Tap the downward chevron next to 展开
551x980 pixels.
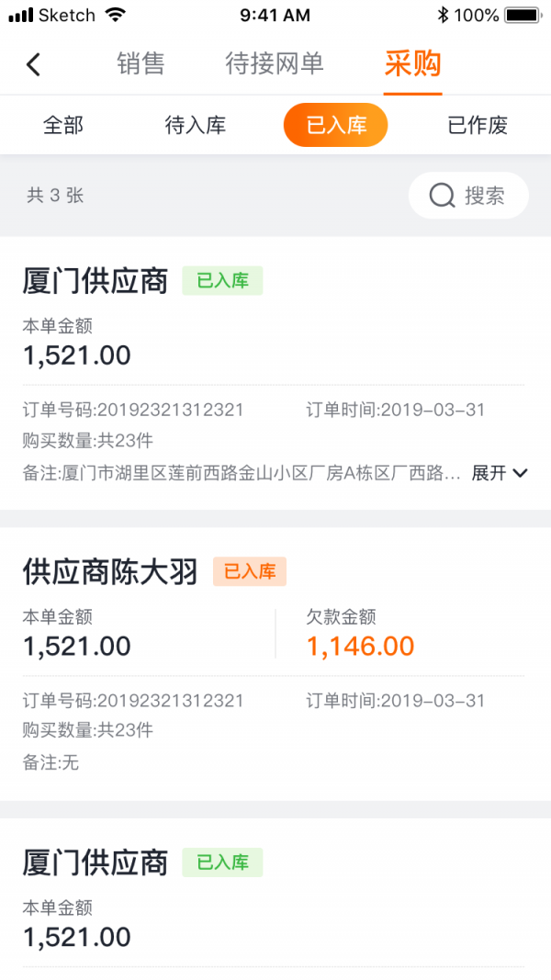522,471
